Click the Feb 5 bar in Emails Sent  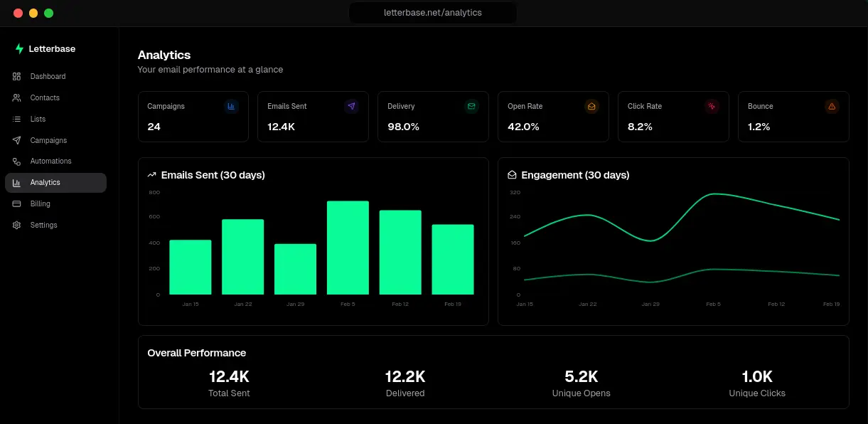[x=348, y=248]
